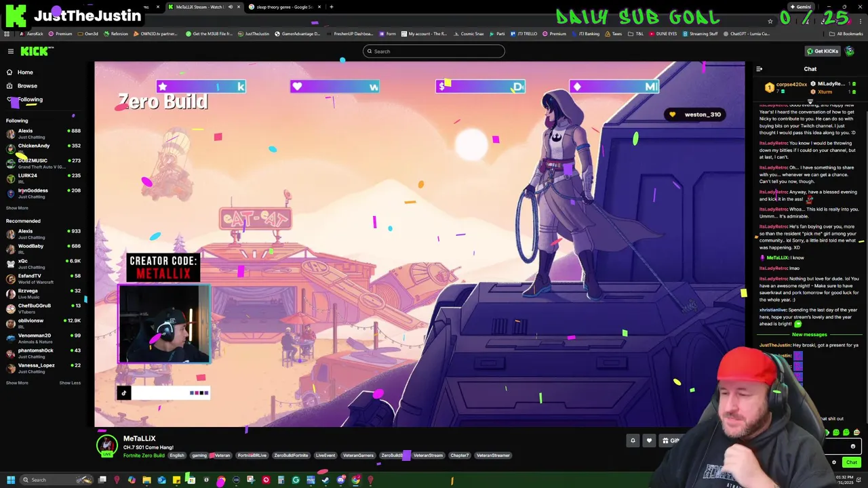Open WoodBaby in Recommended list
Screen dimensions: 868x488
(x=43, y=249)
